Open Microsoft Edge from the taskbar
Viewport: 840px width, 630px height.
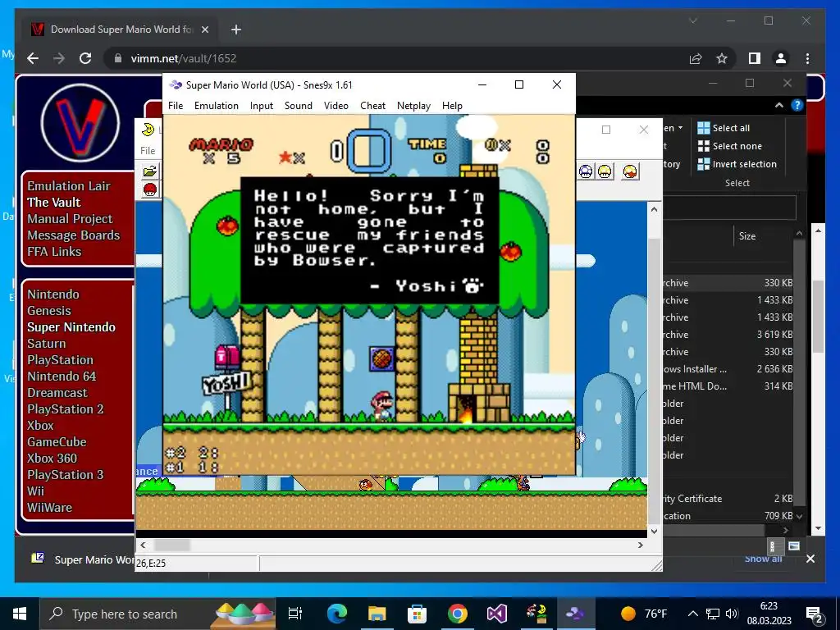pos(337,614)
